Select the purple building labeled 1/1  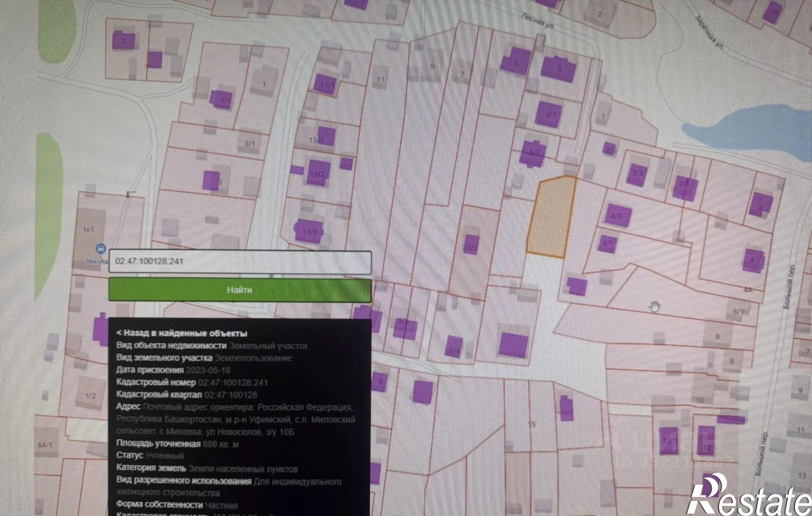point(222,99)
